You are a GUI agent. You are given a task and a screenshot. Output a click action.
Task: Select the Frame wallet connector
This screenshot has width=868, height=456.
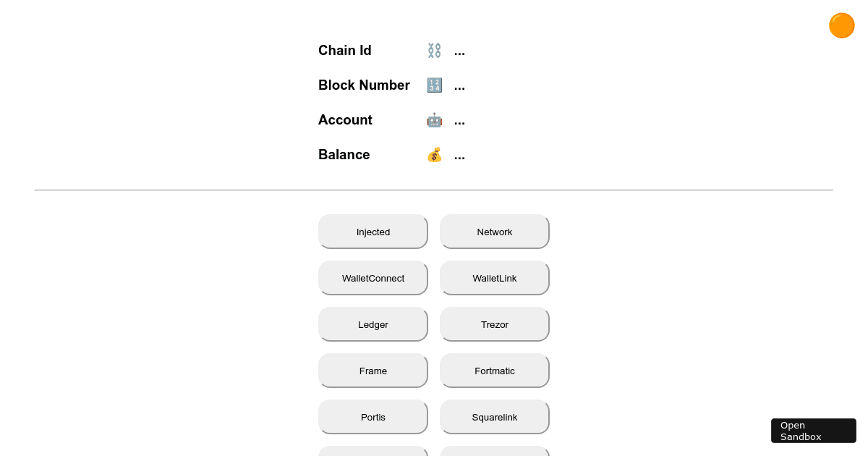click(373, 371)
